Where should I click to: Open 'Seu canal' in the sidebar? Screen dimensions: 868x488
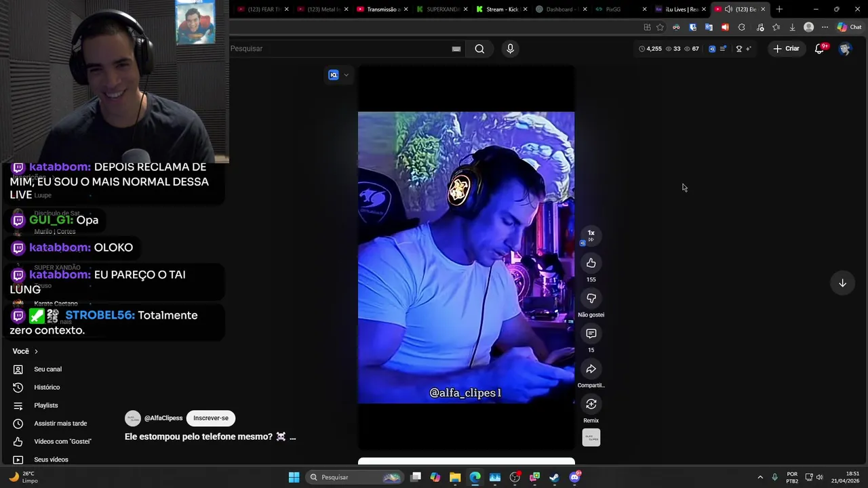pyautogui.click(x=47, y=369)
